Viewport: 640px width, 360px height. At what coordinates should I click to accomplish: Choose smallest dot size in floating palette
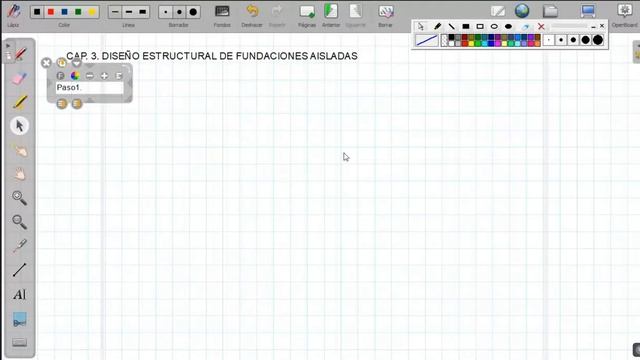pyautogui.click(x=549, y=40)
